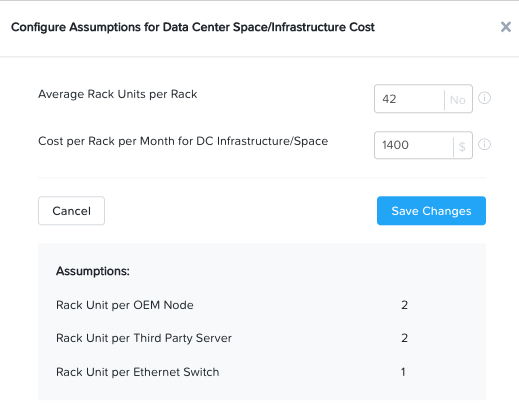Image resolution: width=519 pixels, height=416 pixels.
Task: Click info icon for Average Rack Units
Action: tap(484, 98)
